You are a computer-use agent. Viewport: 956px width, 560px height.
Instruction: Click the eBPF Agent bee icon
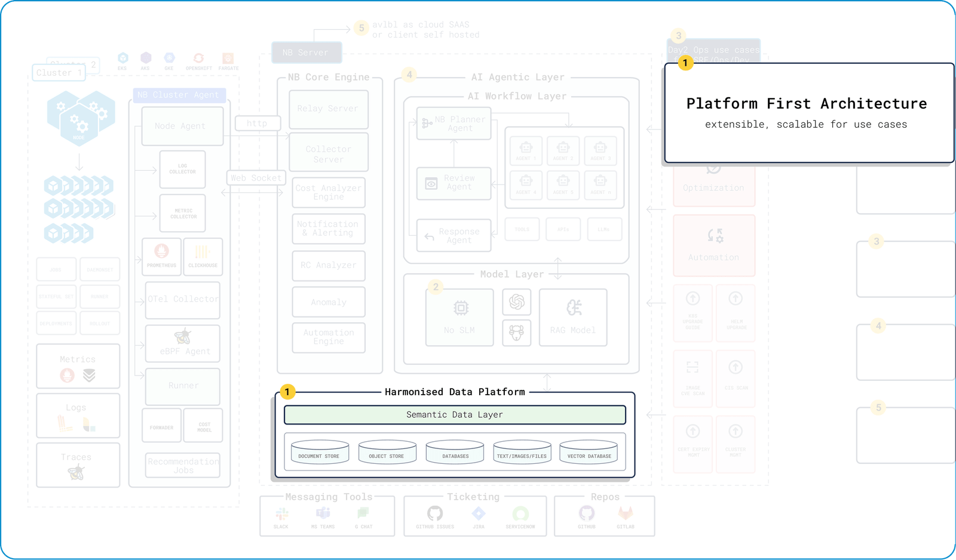(183, 336)
